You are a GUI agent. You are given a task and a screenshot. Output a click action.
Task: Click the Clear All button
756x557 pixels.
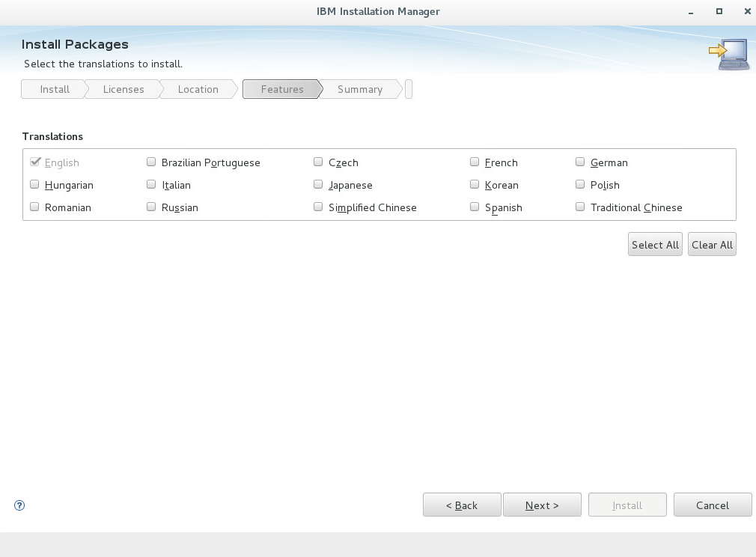pos(712,245)
